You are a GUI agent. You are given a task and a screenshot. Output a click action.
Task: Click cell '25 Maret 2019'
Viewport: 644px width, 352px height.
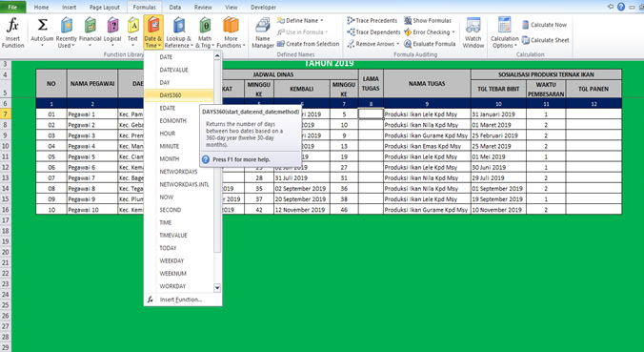498,146
